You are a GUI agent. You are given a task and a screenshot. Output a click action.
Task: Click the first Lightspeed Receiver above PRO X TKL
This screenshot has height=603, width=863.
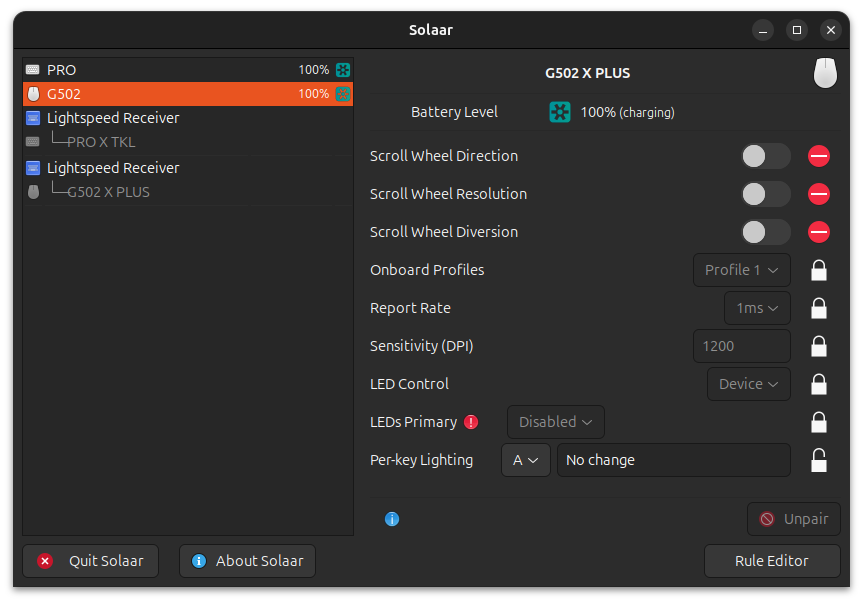[x=188, y=118]
